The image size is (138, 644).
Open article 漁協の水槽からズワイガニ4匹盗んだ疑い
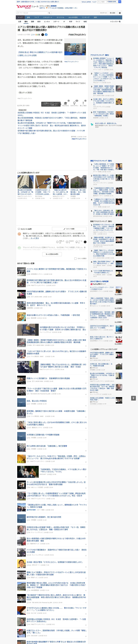[53, 315]
